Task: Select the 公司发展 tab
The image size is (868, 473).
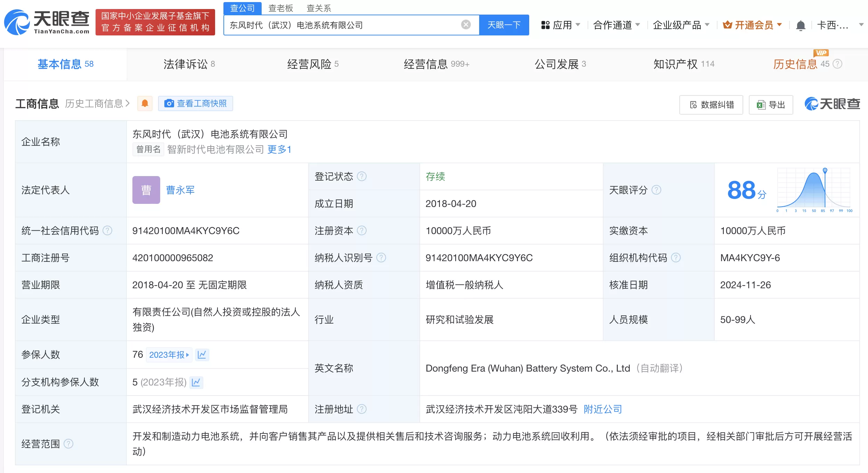Action: click(560, 64)
